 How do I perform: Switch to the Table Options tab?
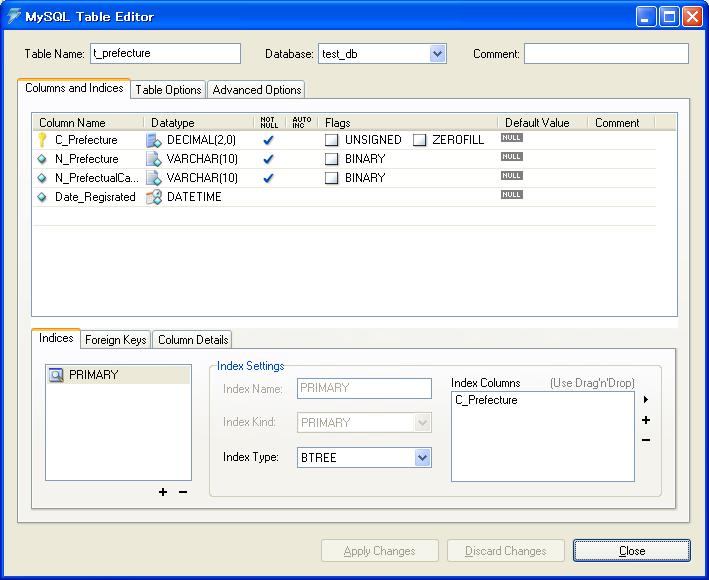click(168, 90)
